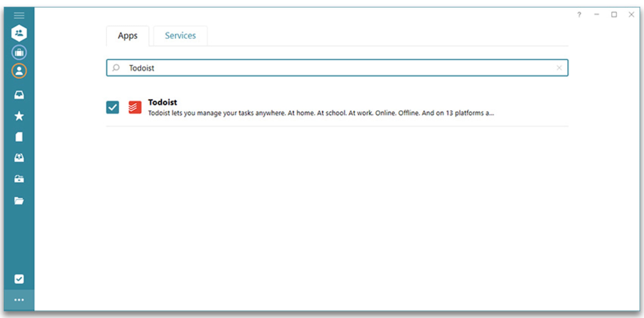Image resolution: width=644 pixels, height=318 pixels.
Task: Close the window
Action: 631,15
